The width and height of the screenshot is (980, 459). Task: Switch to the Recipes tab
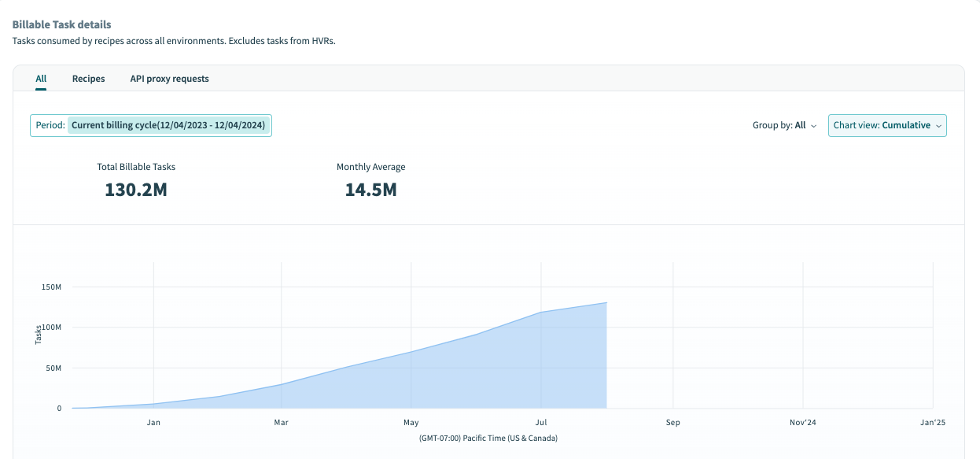point(88,78)
